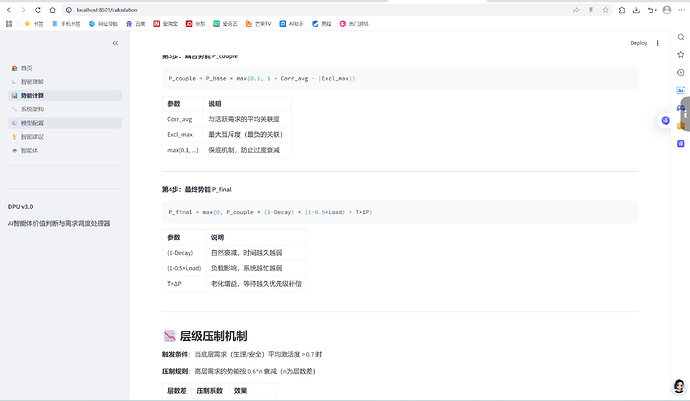690x401 pixels.
Task: Click the max(0.1, ...) table cell
Action: click(x=183, y=150)
